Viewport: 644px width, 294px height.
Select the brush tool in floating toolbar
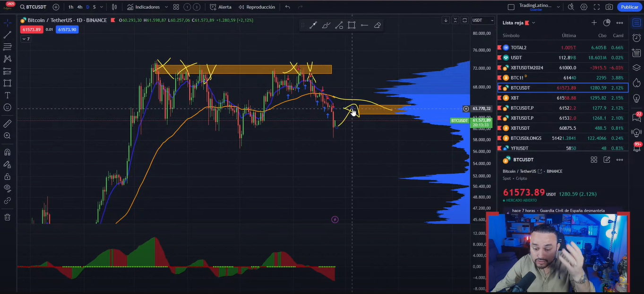[326, 25]
